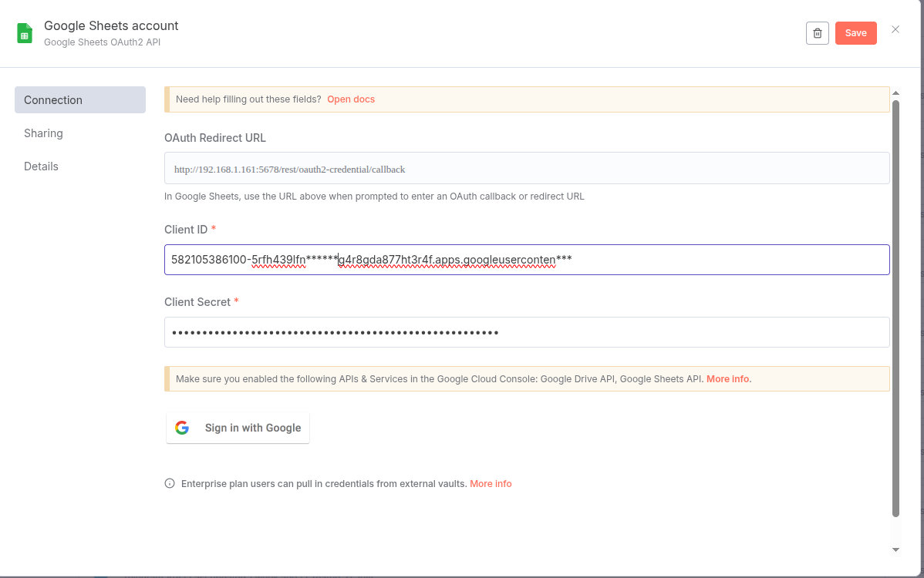This screenshot has width=924, height=578.
Task: Open More info link about APIs
Action: coord(728,379)
